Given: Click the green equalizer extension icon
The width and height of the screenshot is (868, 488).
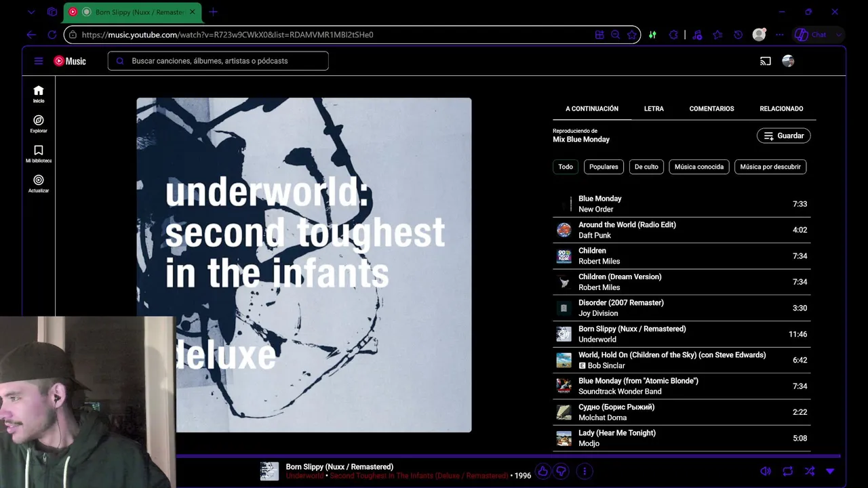Looking at the screenshot, I should (652, 35).
